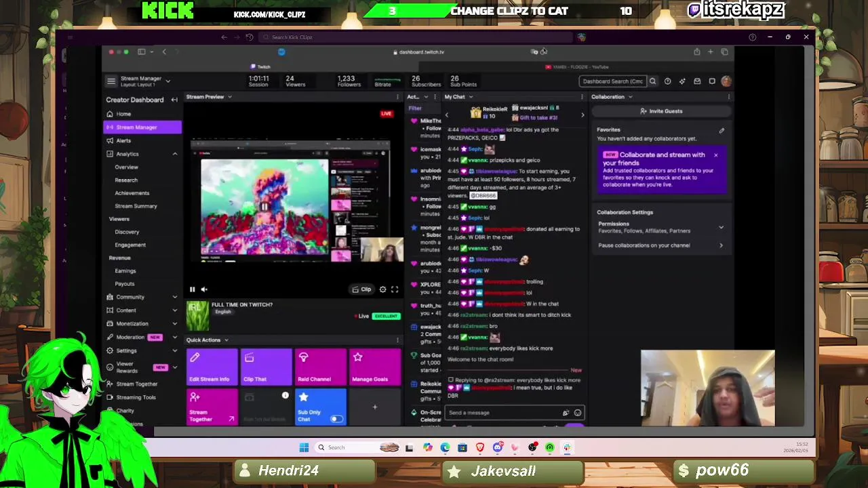Open stream preview settings gear

[383, 289]
